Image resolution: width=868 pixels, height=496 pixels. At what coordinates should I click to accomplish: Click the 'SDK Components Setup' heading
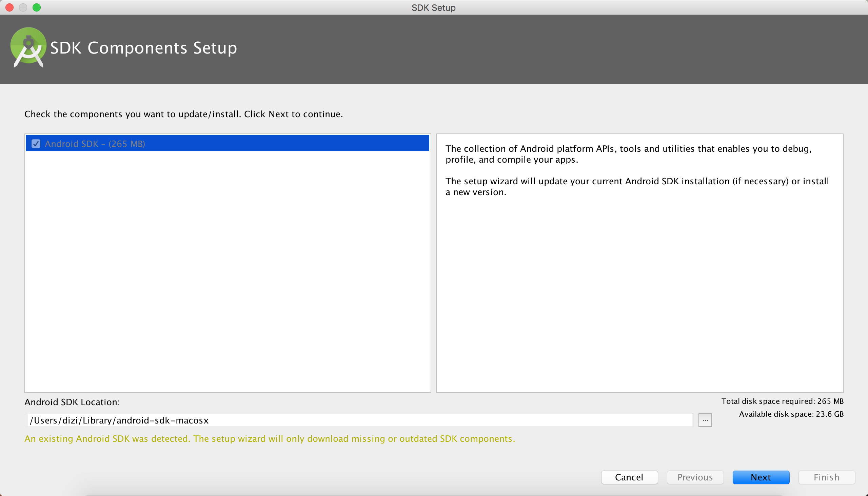click(143, 48)
